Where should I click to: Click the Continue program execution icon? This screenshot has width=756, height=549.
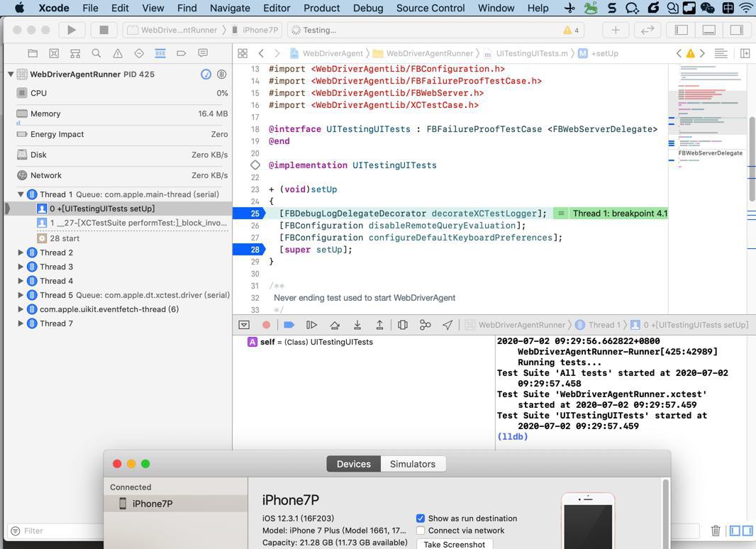[x=311, y=325]
